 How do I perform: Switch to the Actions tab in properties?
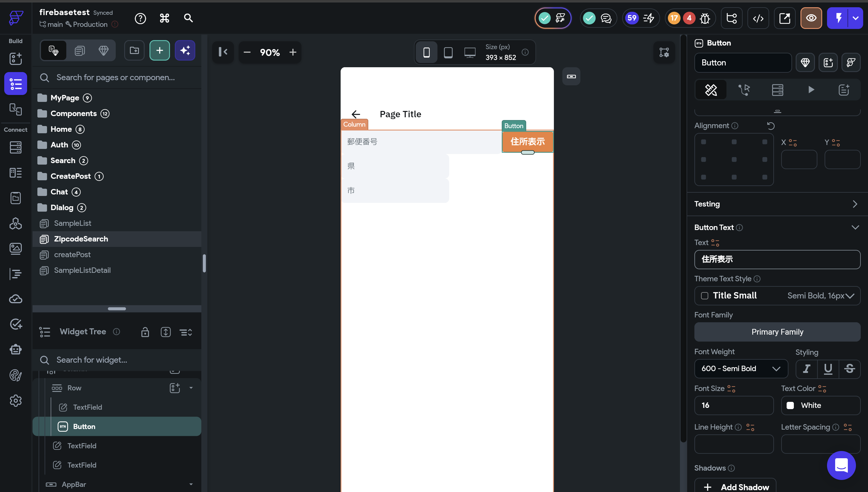point(744,90)
